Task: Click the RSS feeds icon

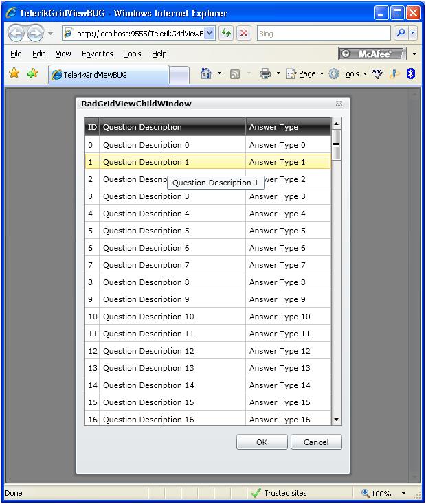Action: pos(235,74)
